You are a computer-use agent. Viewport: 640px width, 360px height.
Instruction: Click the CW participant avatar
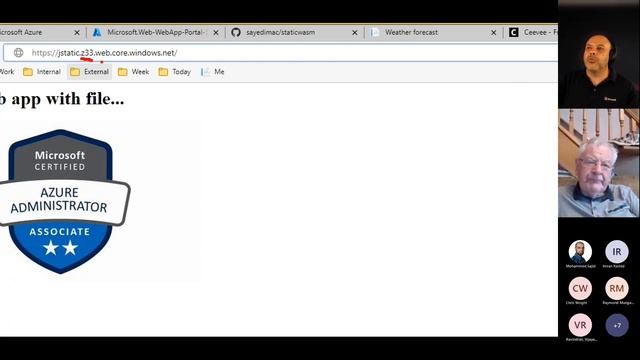click(x=580, y=288)
